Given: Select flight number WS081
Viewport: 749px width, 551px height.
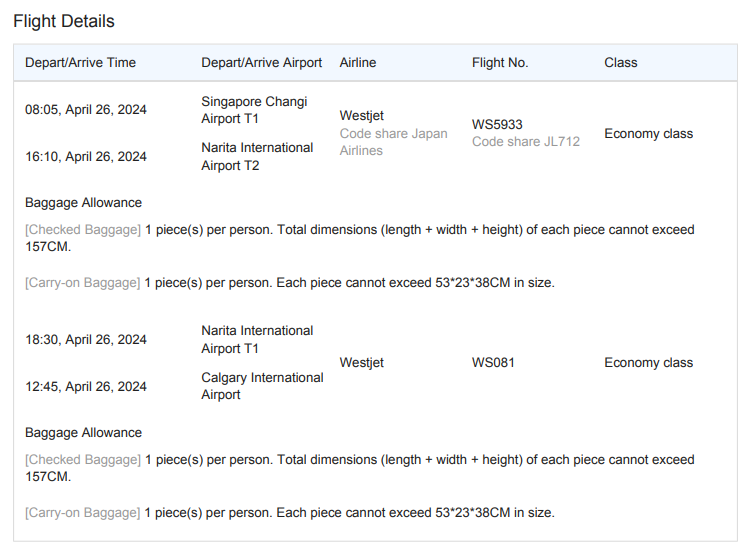Looking at the screenshot, I should point(493,363).
